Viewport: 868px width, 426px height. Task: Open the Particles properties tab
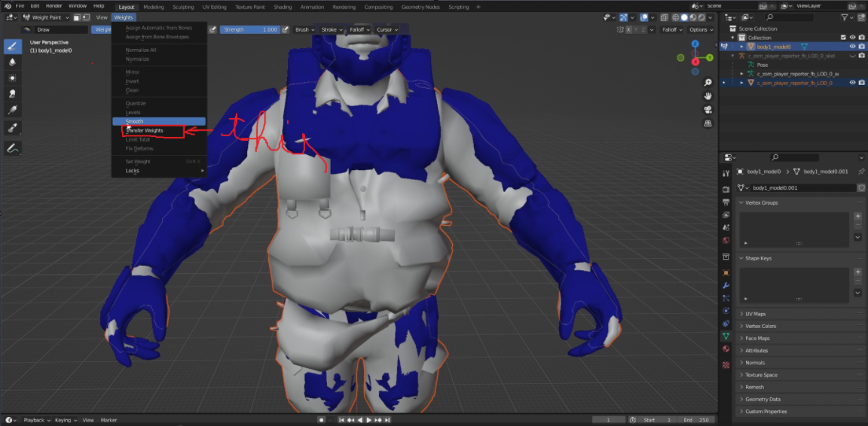[x=726, y=298]
